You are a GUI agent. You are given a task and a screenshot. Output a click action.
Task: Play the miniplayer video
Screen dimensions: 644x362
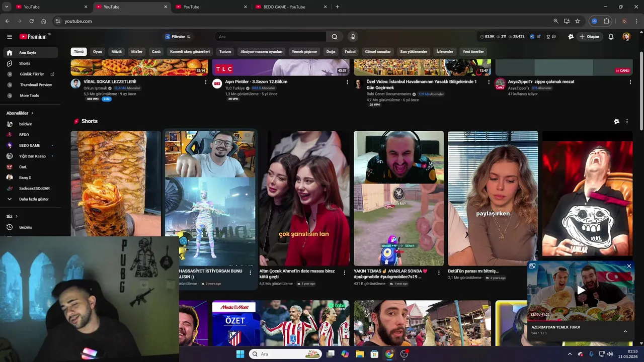[x=581, y=290]
